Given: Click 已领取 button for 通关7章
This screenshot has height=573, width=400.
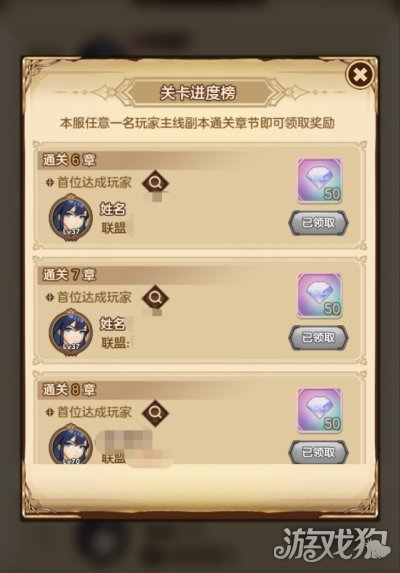Looking at the screenshot, I should coord(318,337).
